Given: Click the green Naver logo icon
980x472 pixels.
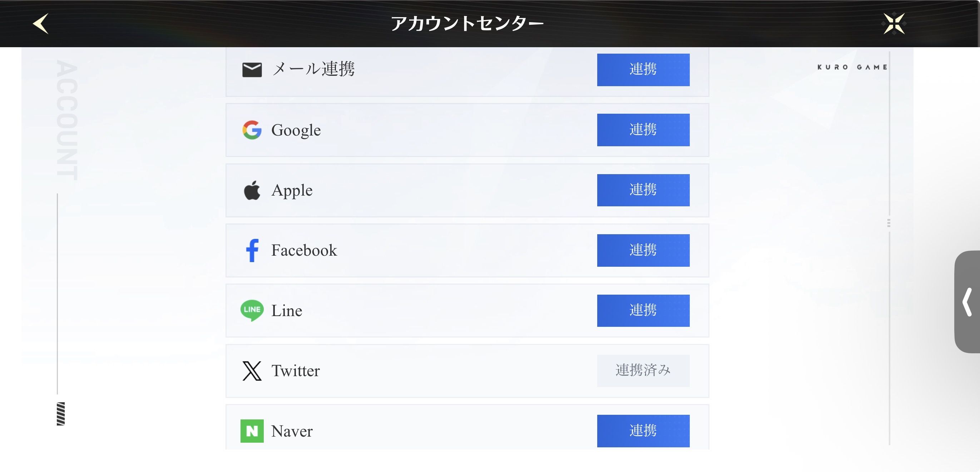Looking at the screenshot, I should (x=252, y=431).
